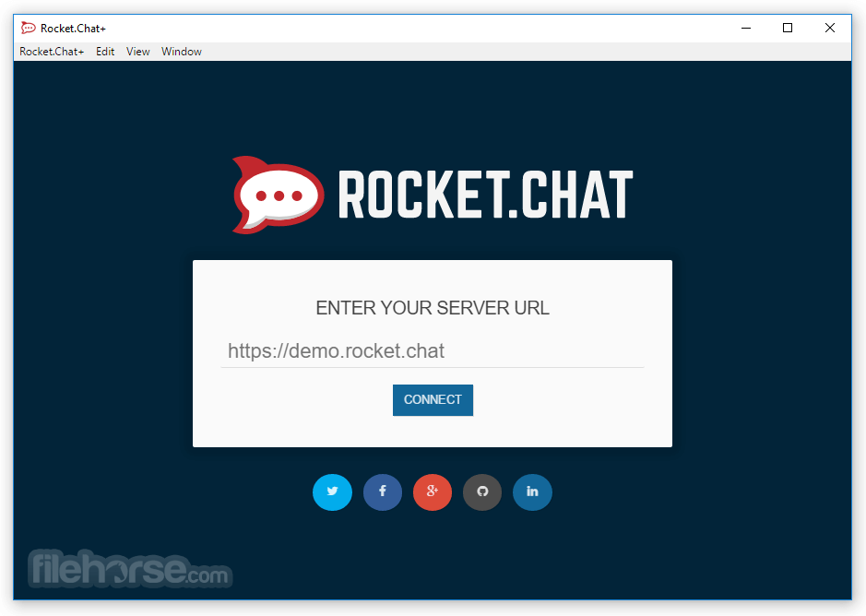The height and width of the screenshot is (616, 866).
Task: Open the Facebook social link icon
Action: click(x=382, y=492)
